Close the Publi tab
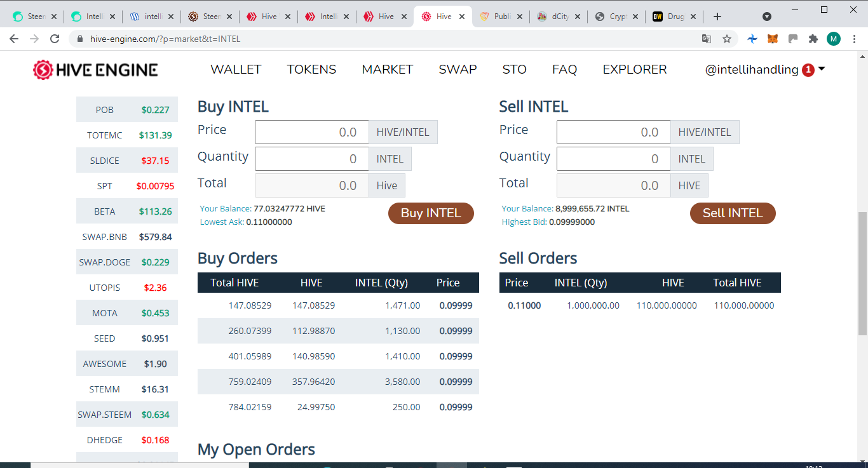 [x=519, y=17]
